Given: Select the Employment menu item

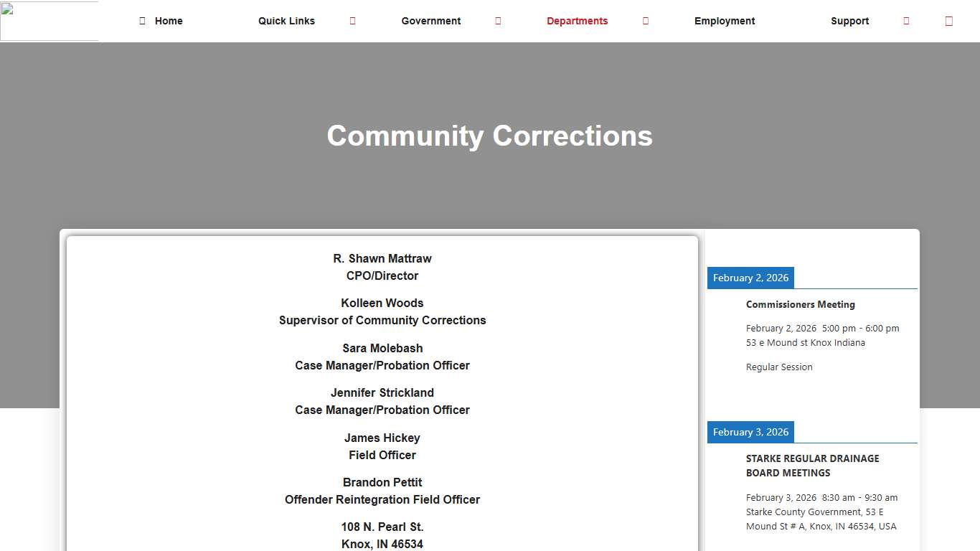Looking at the screenshot, I should (725, 21).
